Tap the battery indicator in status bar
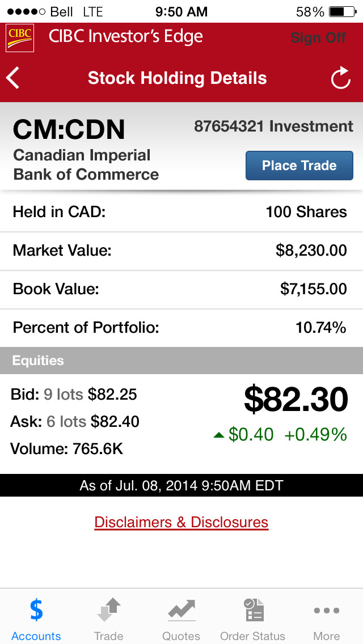The height and width of the screenshot is (644, 363). pyautogui.click(x=340, y=11)
